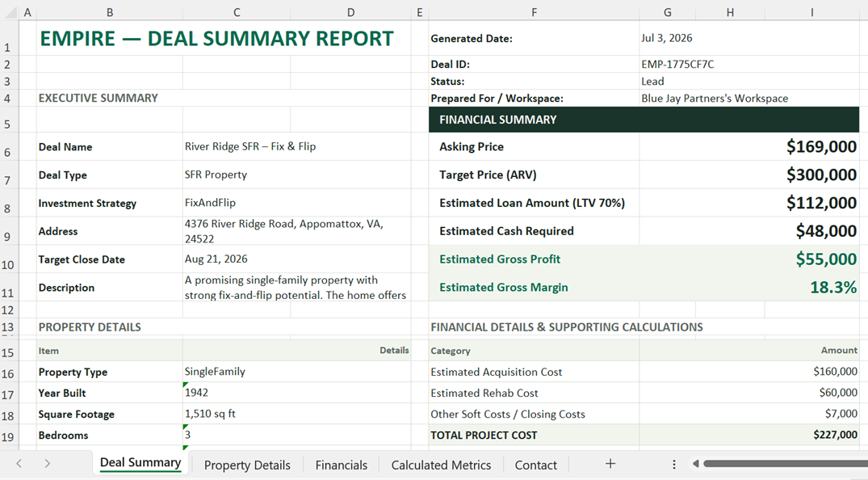Screen dimensions: 868x480
Task: Select column F header
Action: pyautogui.click(x=534, y=12)
